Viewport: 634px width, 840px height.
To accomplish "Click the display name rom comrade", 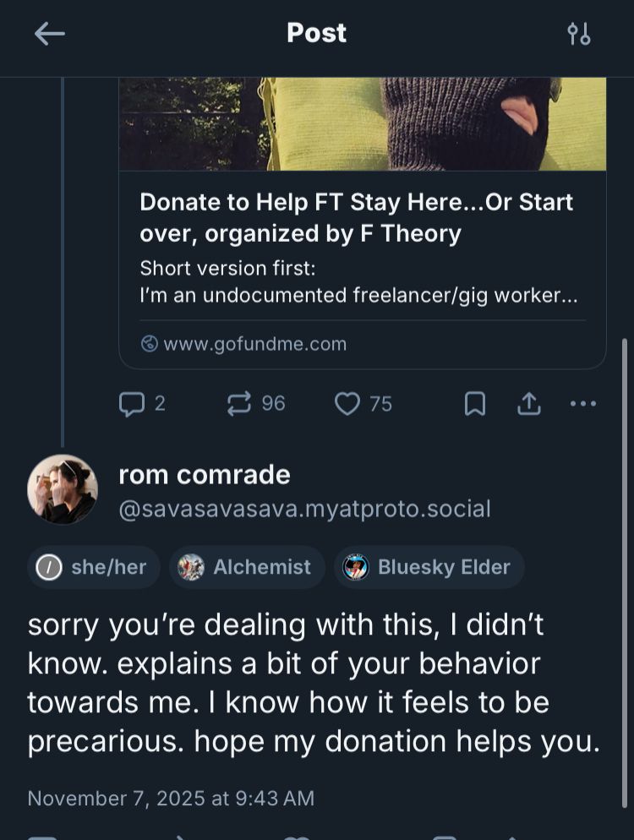I will coord(204,474).
